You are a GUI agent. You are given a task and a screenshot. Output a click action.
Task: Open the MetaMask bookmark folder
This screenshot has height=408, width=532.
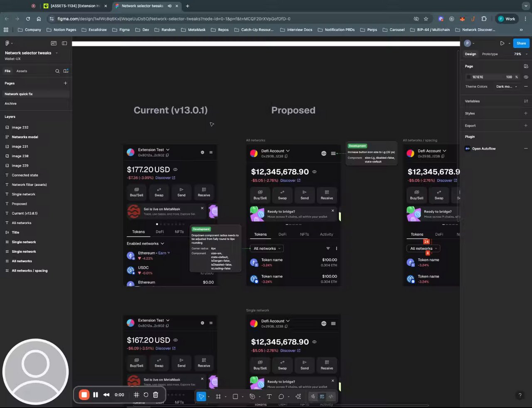coord(193,30)
